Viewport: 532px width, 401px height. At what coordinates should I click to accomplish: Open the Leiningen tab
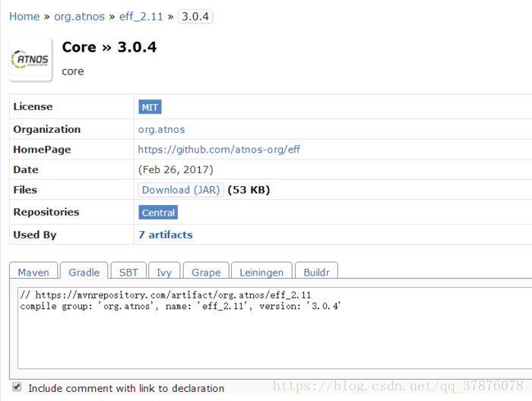(261, 272)
